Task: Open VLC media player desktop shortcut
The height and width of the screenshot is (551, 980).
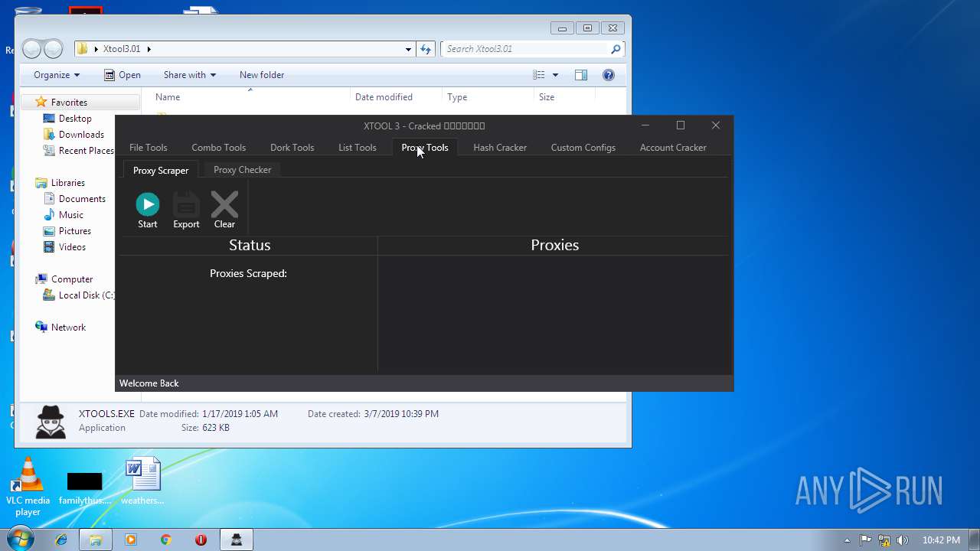Action: (28, 487)
